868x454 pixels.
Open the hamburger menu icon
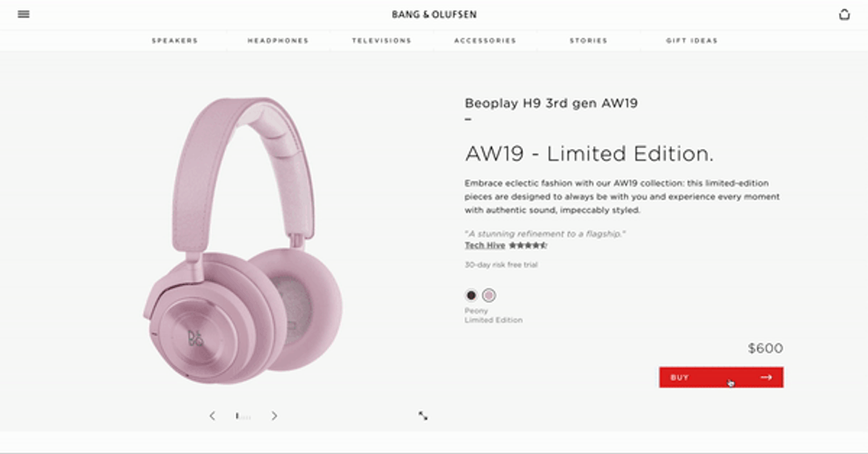pos(23,14)
